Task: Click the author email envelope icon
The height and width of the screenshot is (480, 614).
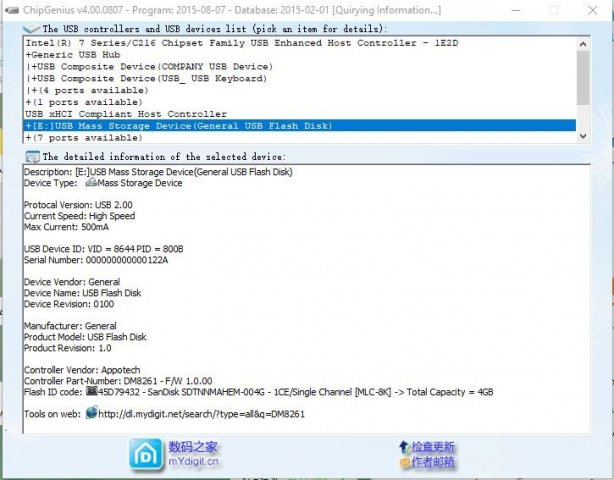Action: (403, 462)
